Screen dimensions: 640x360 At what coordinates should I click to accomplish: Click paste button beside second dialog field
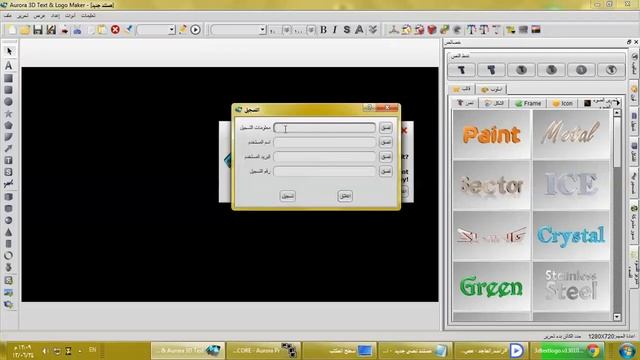click(386, 142)
